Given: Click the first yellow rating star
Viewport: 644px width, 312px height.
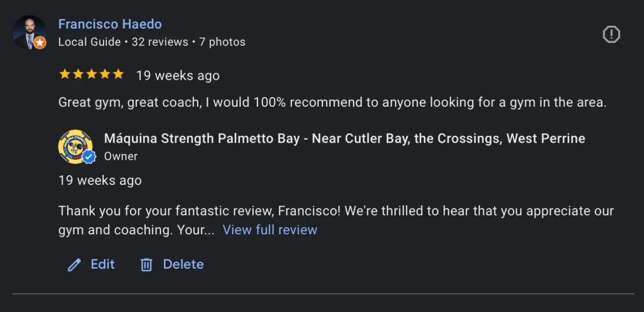Looking at the screenshot, I should pyautogui.click(x=64, y=75).
